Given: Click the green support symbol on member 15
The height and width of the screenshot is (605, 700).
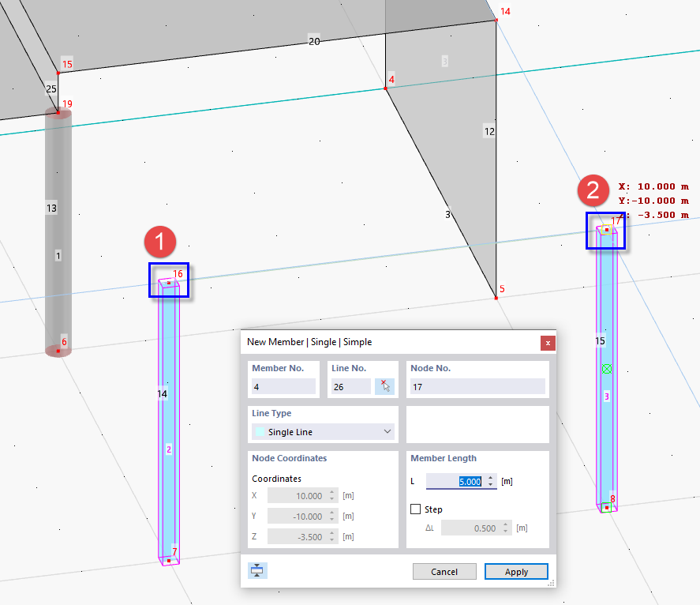Looking at the screenshot, I should point(606,369).
